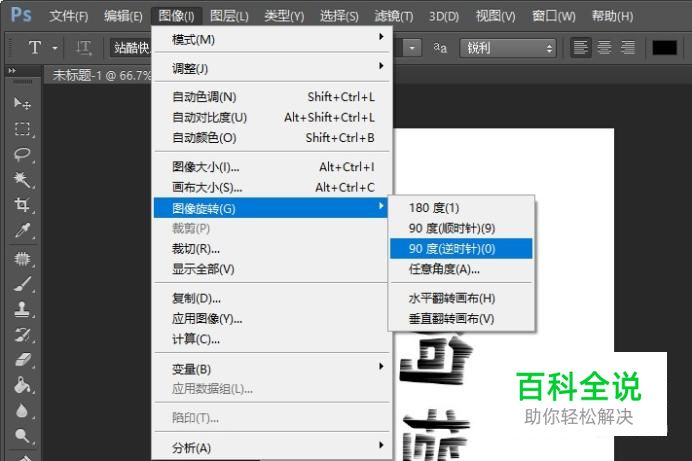The image size is (692, 461).
Task: Choose 复制(D)... menu item
Action: (272, 298)
